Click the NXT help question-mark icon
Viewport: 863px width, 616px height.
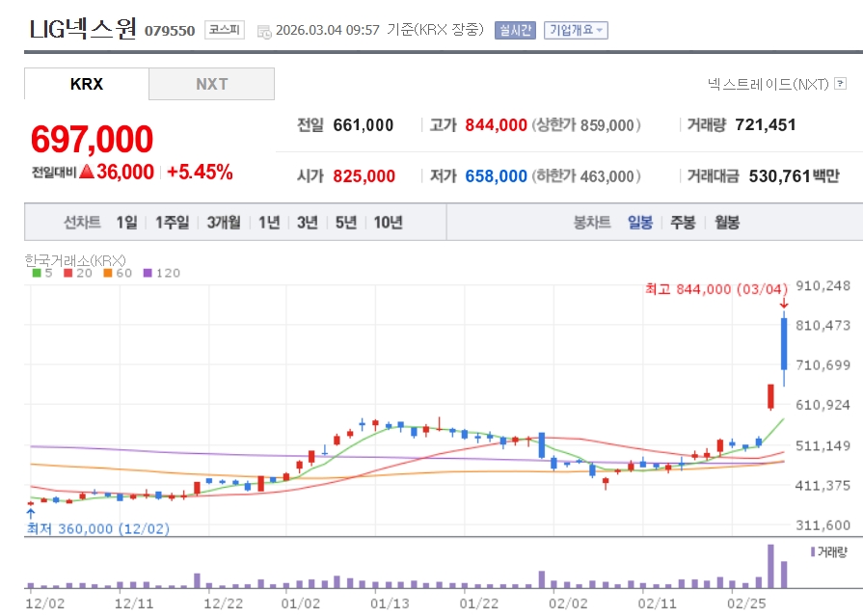(842, 85)
